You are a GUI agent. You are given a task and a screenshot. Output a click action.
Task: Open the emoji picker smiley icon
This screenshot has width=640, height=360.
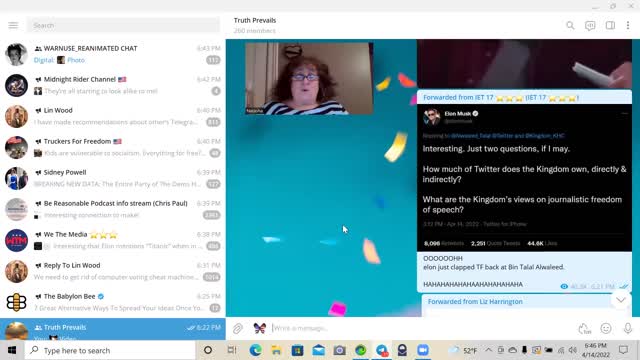click(x=606, y=328)
